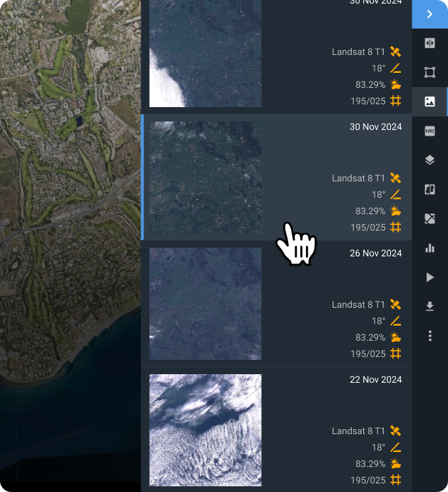Click the 195/025 value in highlighted 30 Nov 2024 card

click(x=368, y=228)
